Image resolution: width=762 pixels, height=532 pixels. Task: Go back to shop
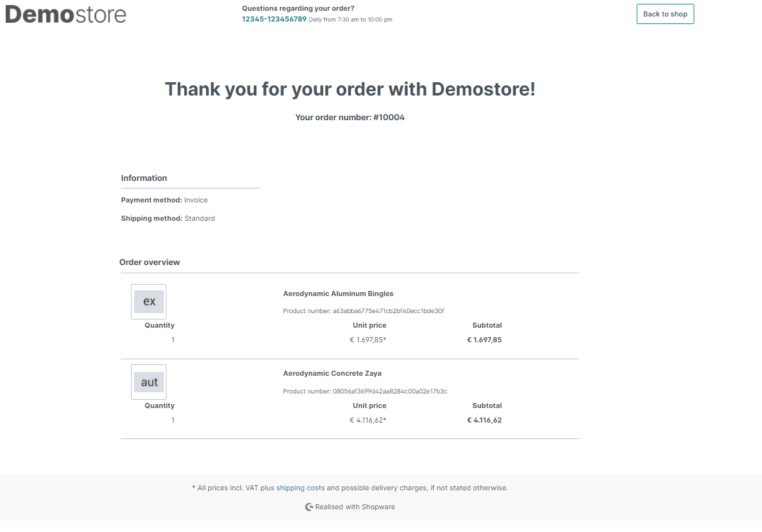(665, 14)
